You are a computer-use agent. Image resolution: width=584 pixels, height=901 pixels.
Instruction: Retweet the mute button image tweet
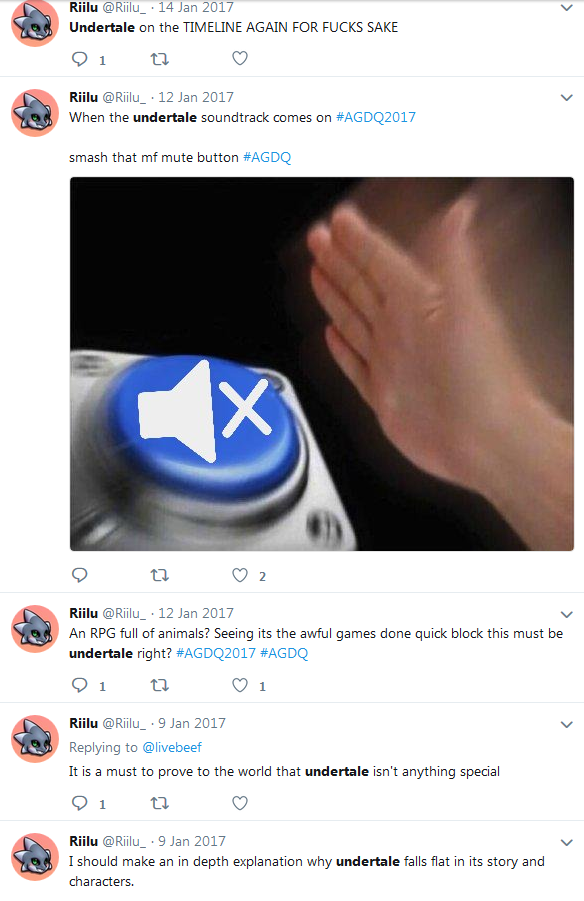[x=159, y=575]
